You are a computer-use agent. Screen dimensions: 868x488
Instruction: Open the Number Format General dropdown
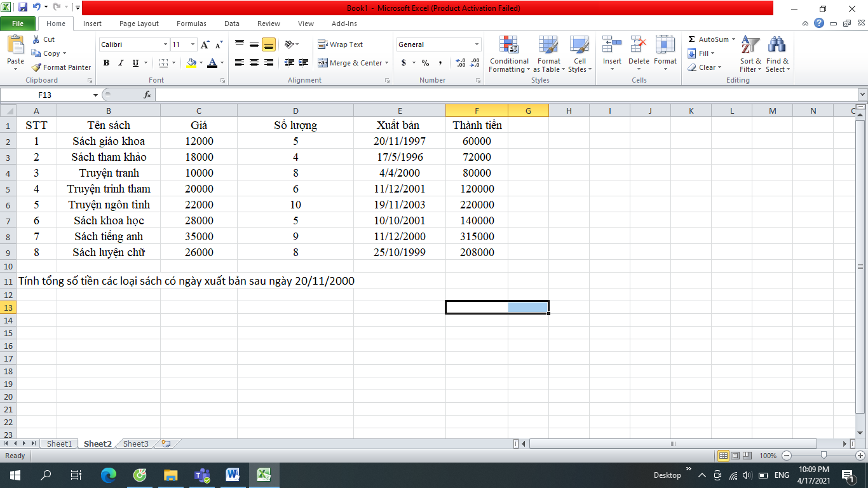pos(477,44)
